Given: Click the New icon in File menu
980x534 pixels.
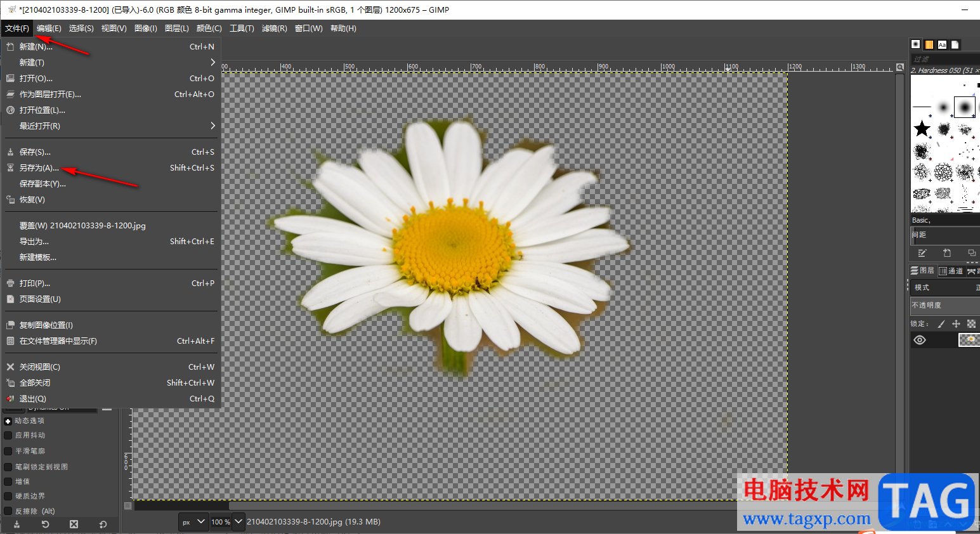Looking at the screenshot, I should click(10, 46).
